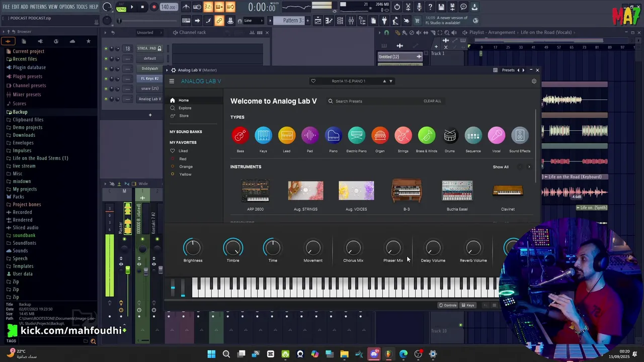Screen dimensions: 644x362
Task: Like current preset with heart icon
Action: (313, 81)
